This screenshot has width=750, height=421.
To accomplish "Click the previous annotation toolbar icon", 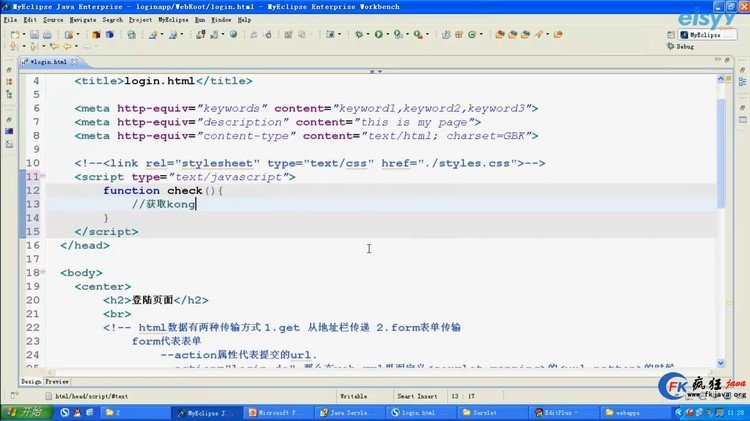I will click(x=33, y=46).
